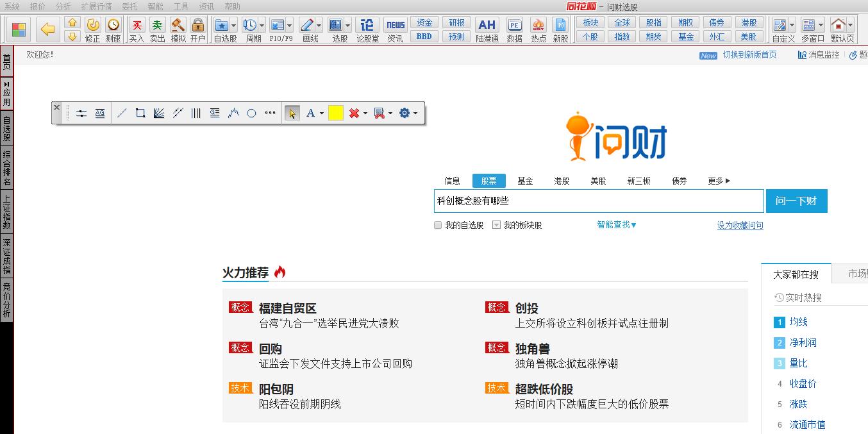Enable the arrow selection tool in drawing toolbar
This screenshot has height=434, width=868.
click(x=292, y=112)
